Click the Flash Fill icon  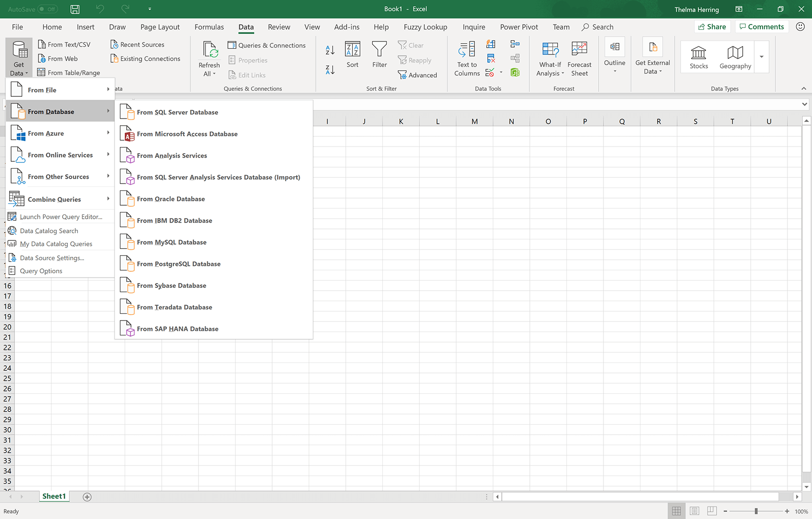click(x=491, y=44)
